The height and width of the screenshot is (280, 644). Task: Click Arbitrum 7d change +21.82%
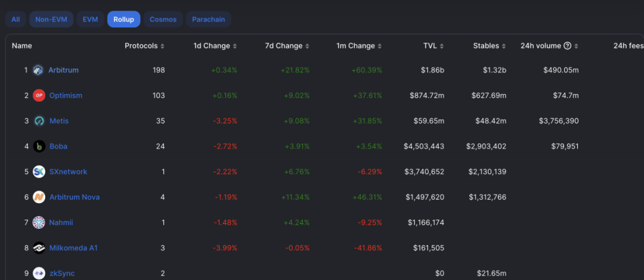tap(295, 70)
